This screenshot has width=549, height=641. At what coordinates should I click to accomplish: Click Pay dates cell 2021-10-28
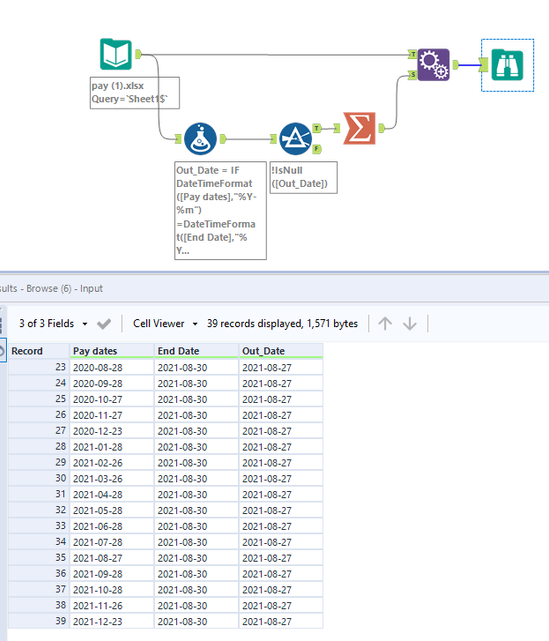pos(112,590)
